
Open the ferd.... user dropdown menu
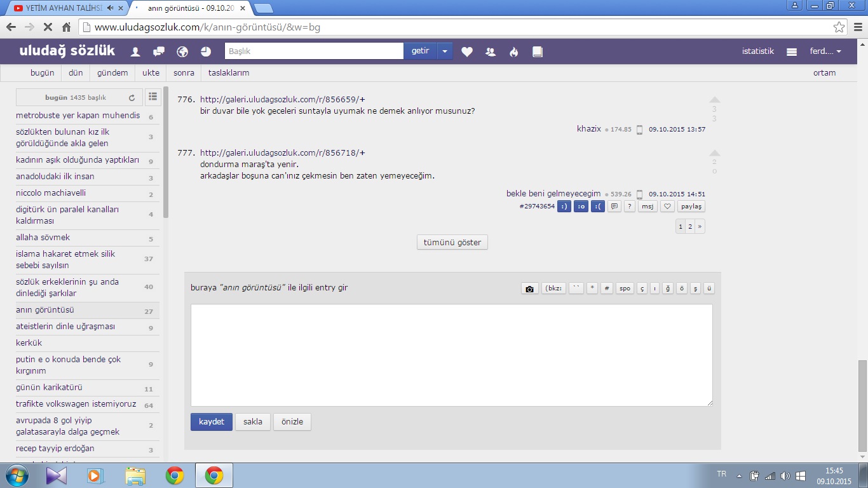(825, 51)
